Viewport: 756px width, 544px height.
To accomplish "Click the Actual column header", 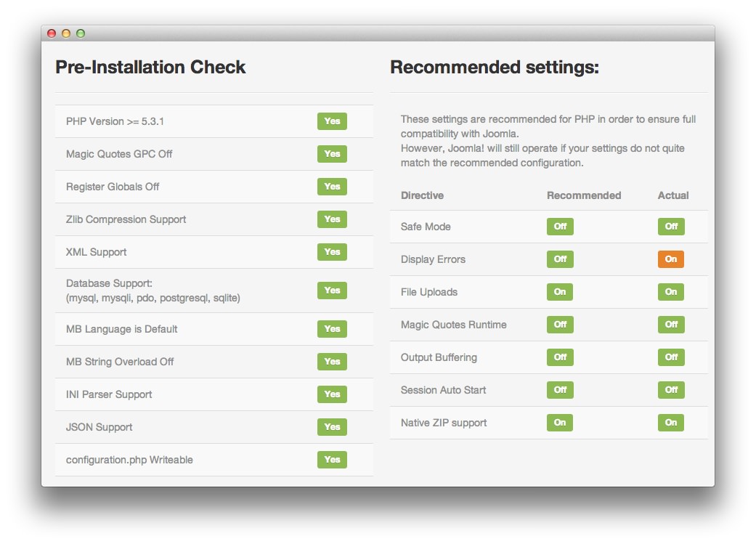I will (x=673, y=195).
